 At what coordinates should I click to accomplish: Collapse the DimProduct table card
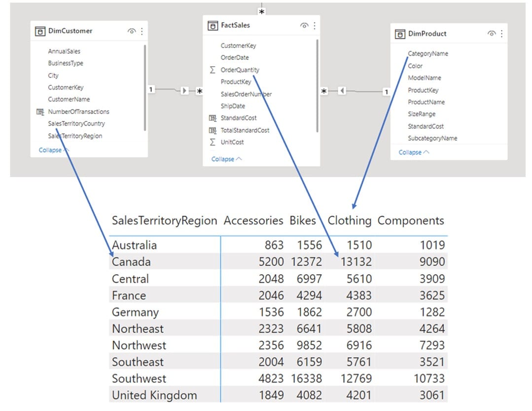point(414,152)
